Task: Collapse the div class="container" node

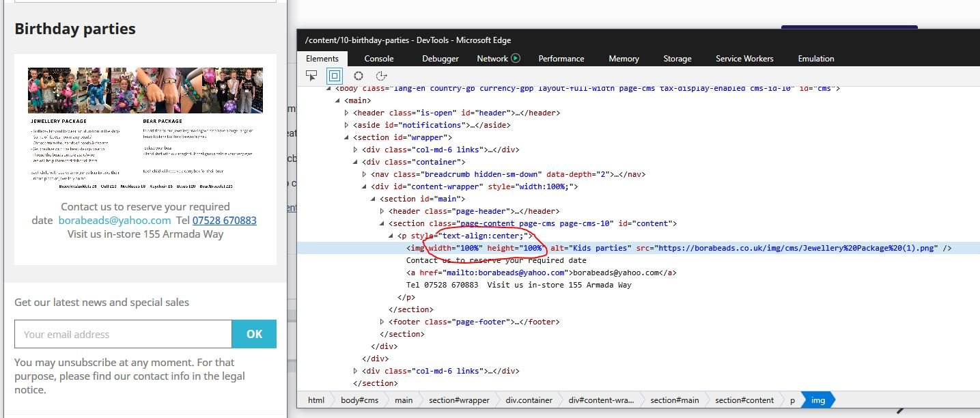Action: click(x=356, y=162)
